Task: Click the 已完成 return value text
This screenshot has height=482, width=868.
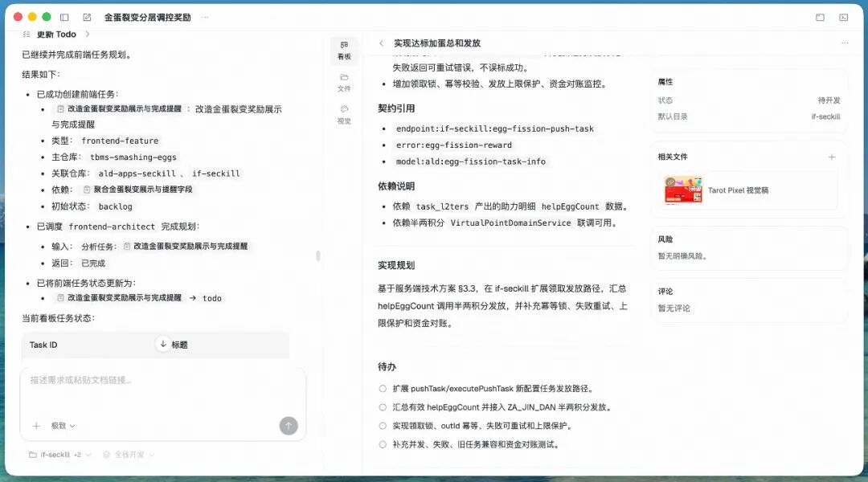Action: click(x=93, y=263)
